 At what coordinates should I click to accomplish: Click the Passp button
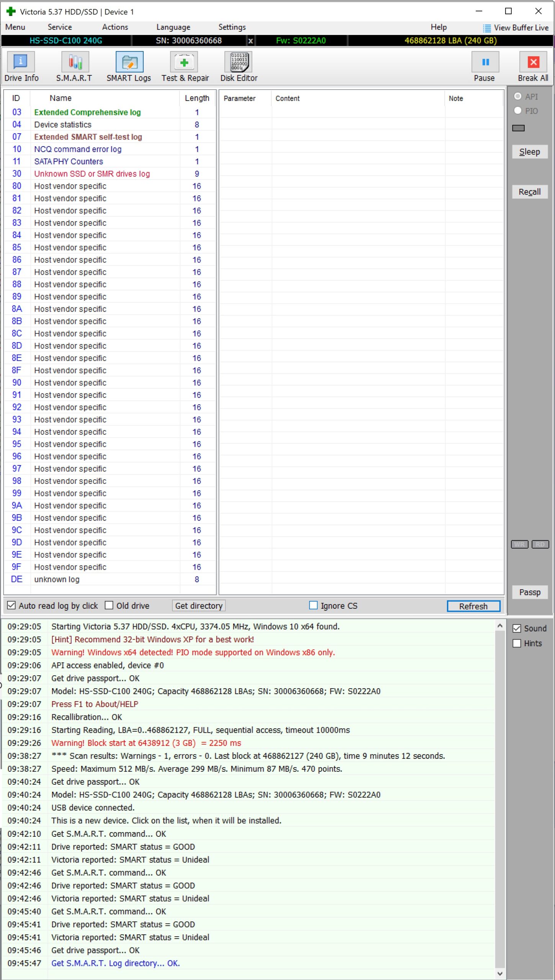click(530, 592)
